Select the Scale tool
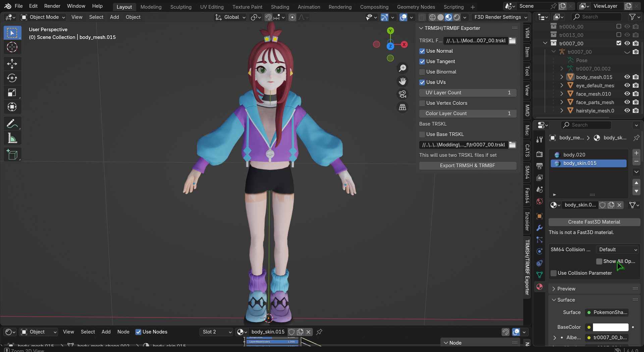 [x=12, y=92]
